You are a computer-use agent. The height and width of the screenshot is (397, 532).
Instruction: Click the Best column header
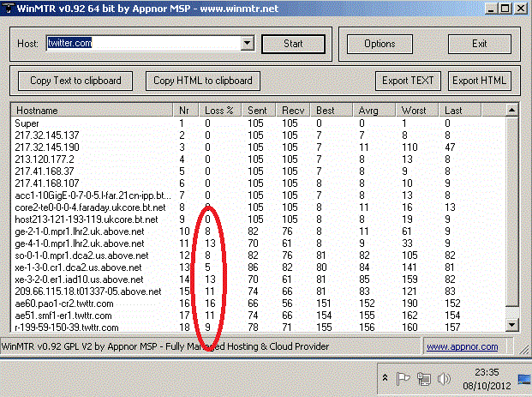[332, 111]
